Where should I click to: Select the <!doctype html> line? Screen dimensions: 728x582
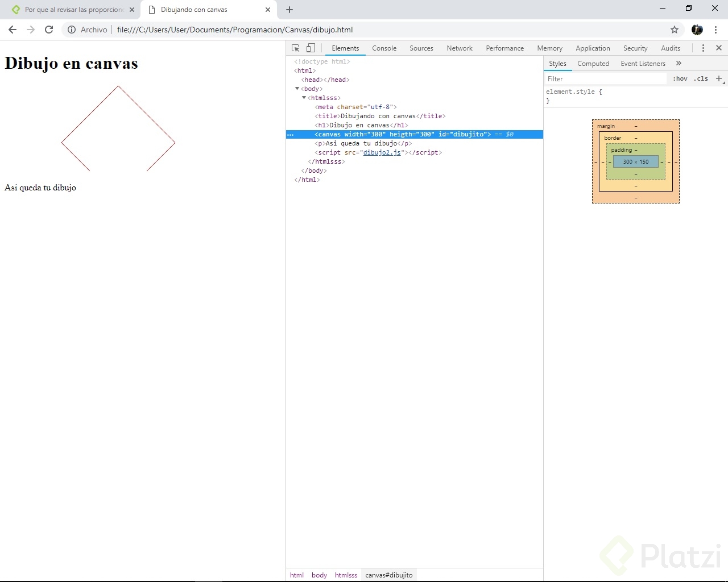(322, 61)
